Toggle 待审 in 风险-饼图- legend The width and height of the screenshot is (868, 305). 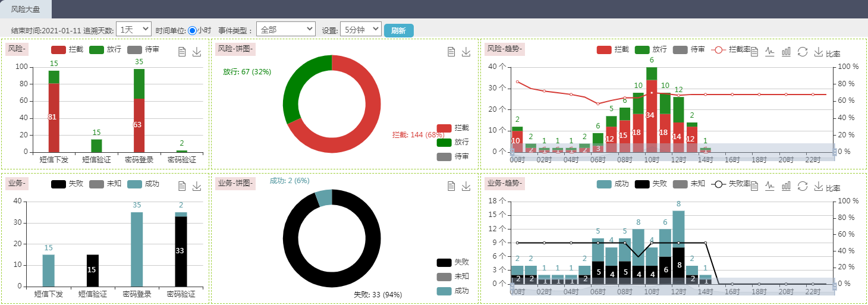tap(453, 156)
